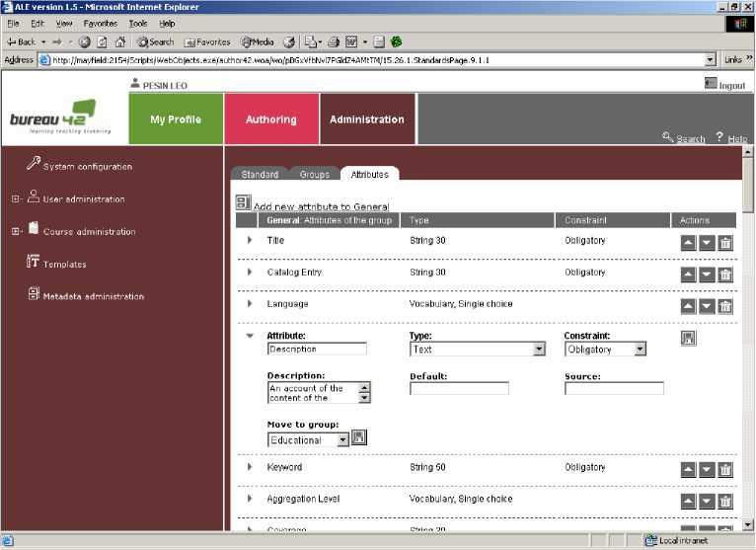Image resolution: width=756 pixels, height=550 pixels.
Task: Delete the Catalog Entry attribute
Action: point(725,275)
